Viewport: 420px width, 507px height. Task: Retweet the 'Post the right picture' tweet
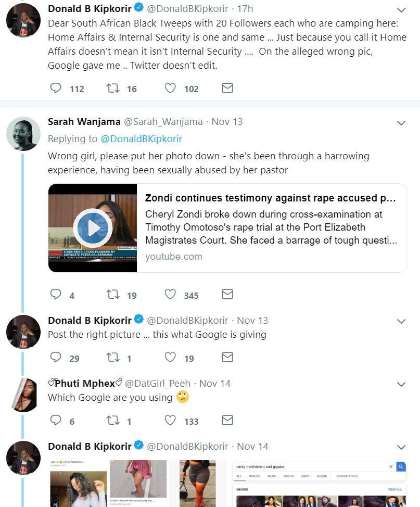coord(113,358)
